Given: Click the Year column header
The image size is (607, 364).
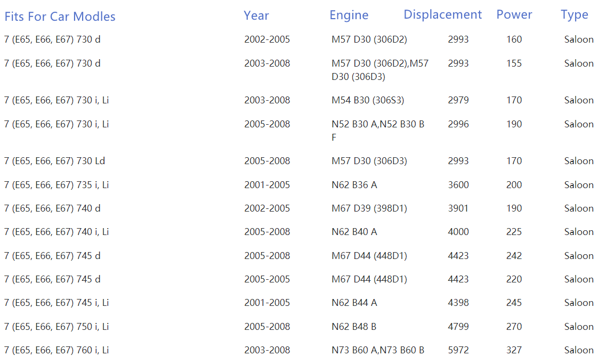Looking at the screenshot, I should pos(256,15).
